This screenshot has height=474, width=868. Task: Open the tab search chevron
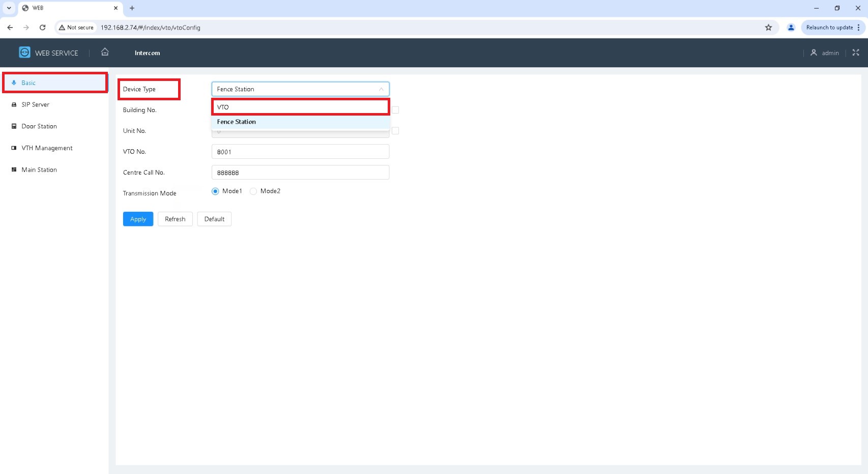[x=9, y=8]
